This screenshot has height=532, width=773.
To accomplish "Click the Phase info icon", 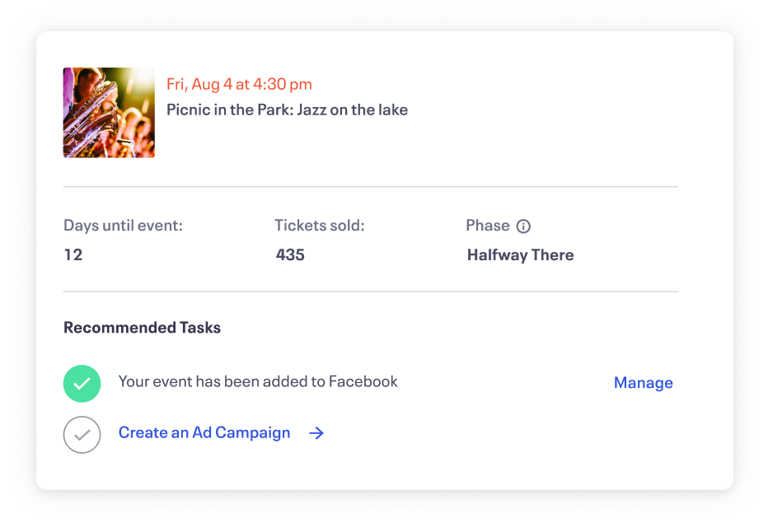I will 523,226.
